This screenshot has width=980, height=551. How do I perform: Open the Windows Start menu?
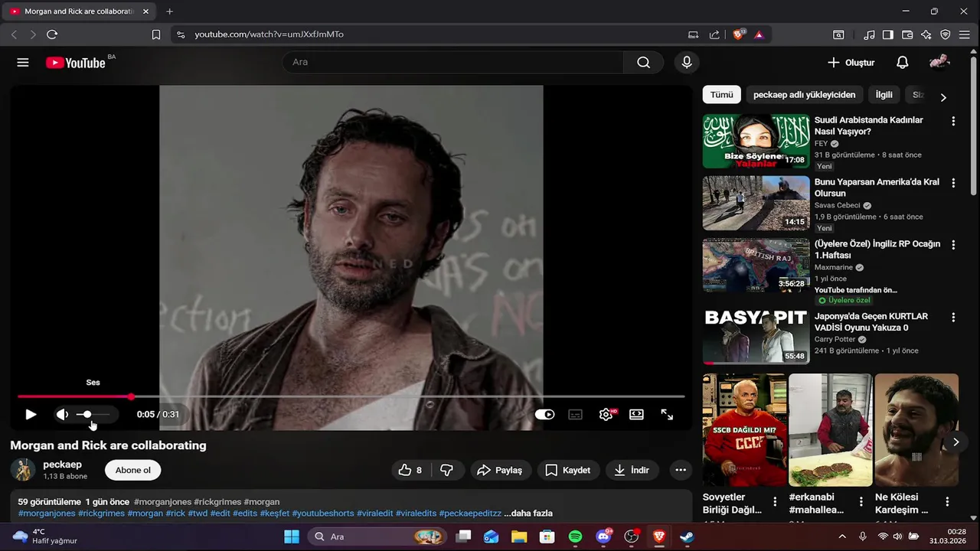pyautogui.click(x=292, y=537)
